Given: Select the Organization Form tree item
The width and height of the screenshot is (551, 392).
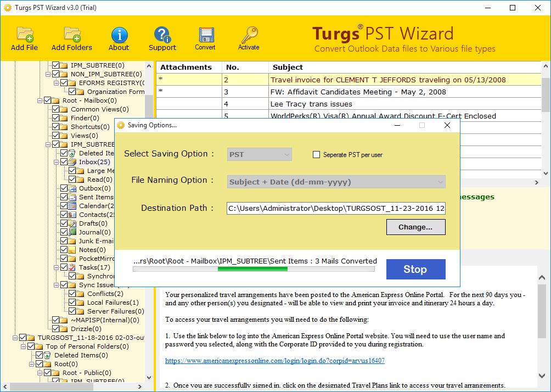Looking at the screenshot, I should coord(116,92).
